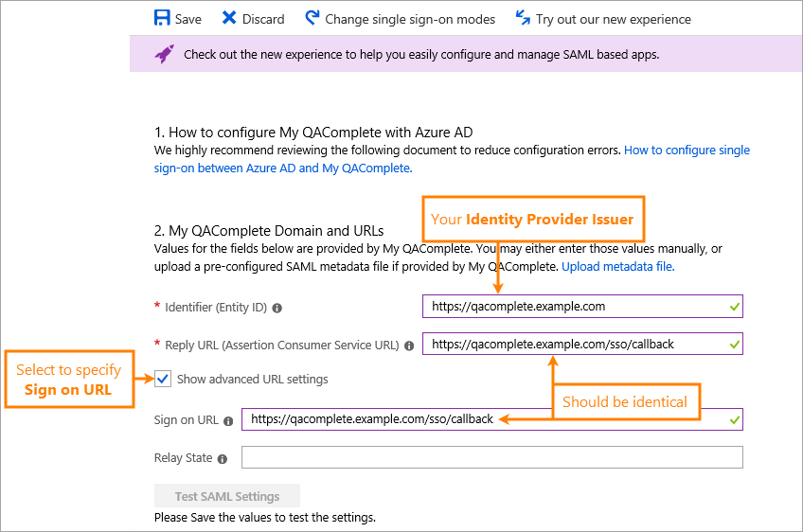Click the Discard X icon
803x532 pixels.
[x=230, y=18]
